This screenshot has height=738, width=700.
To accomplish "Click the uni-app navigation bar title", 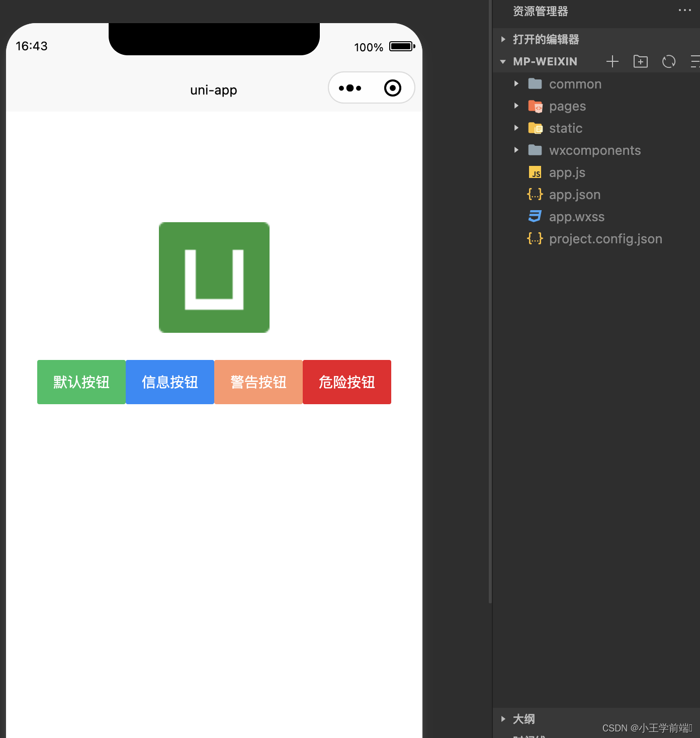I will point(214,90).
